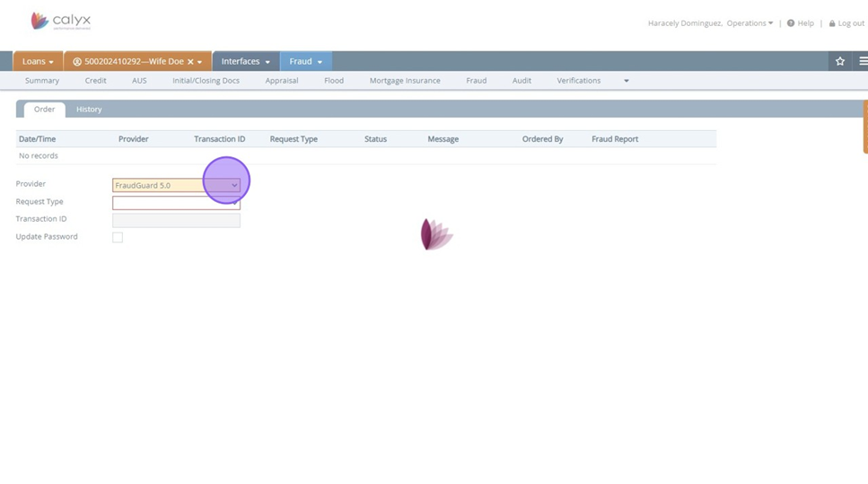Open the Request Type dropdown
The image size is (868, 484).
[x=176, y=203]
